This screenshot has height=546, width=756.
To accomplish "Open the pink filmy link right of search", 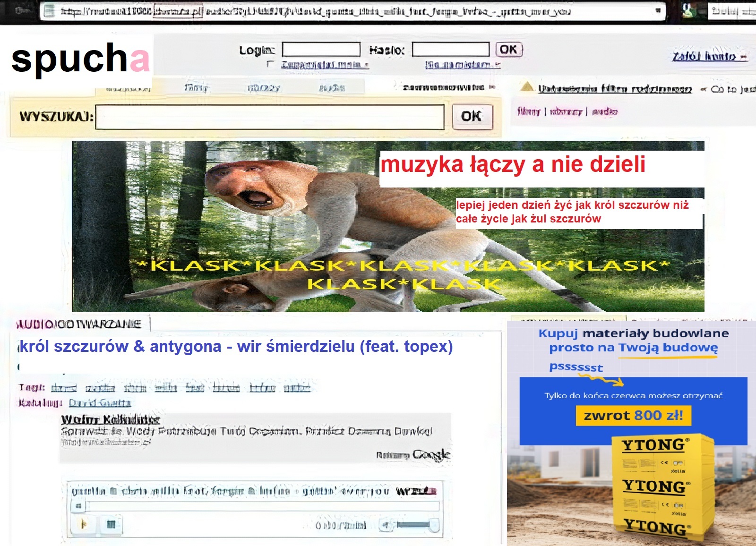I will coord(528,111).
